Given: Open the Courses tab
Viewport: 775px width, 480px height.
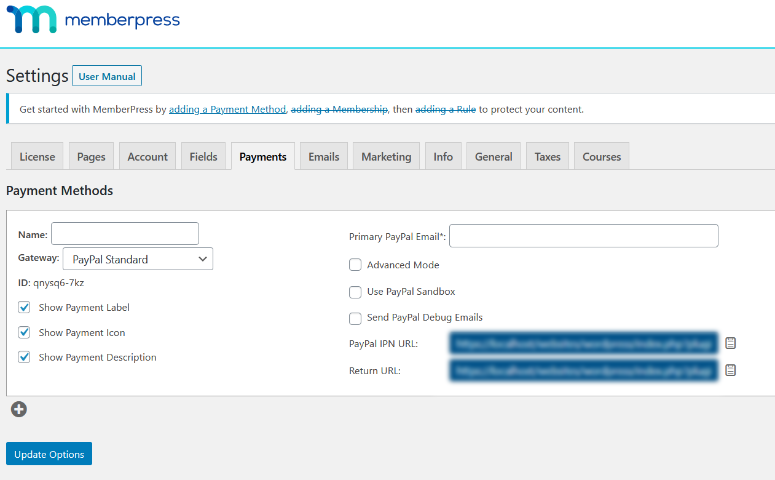Looking at the screenshot, I should [x=602, y=157].
